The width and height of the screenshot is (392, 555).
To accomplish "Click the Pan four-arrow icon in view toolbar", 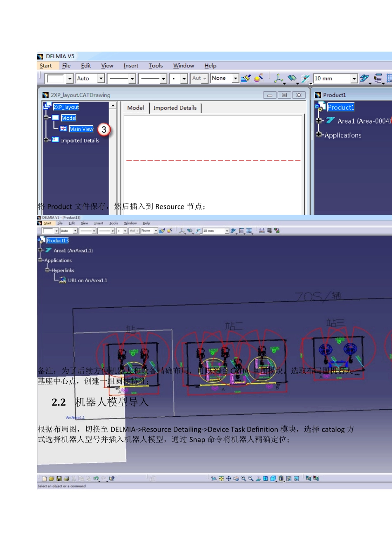I will 229,479.
